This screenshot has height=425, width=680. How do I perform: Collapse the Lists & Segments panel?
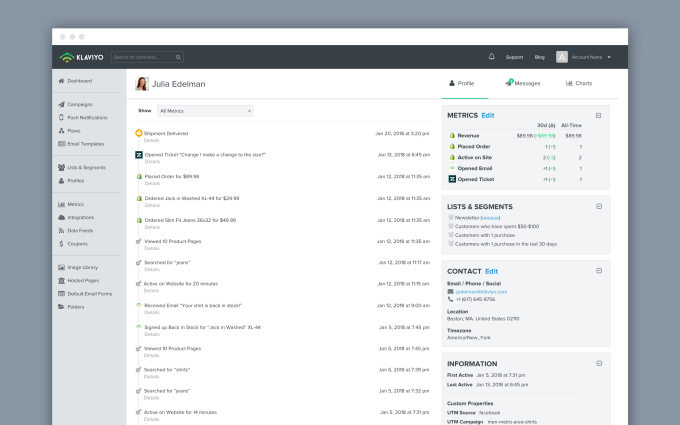pyautogui.click(x=598, y=206)
